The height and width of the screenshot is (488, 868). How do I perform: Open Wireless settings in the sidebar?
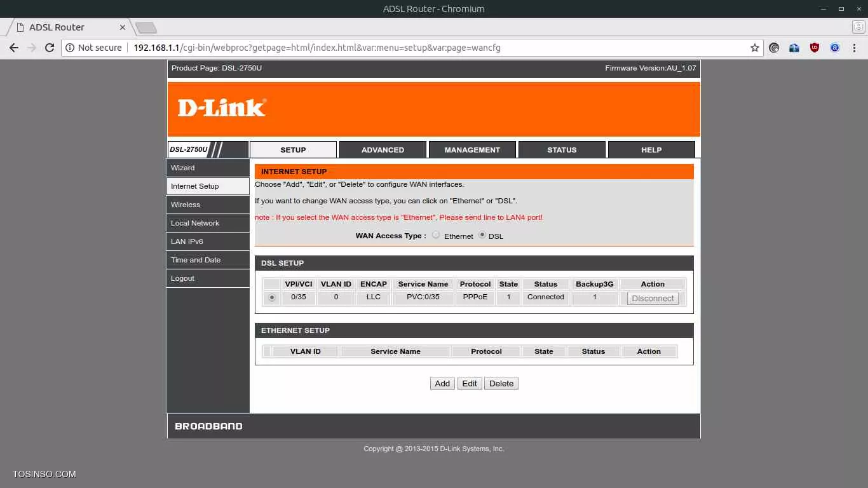click(x=208, y=205)
